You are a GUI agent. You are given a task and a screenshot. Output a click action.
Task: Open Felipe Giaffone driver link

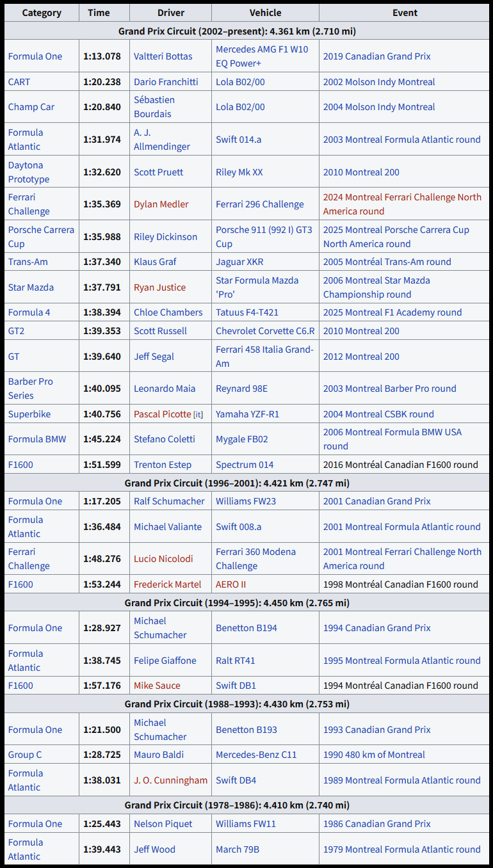(x=165, y=661)
